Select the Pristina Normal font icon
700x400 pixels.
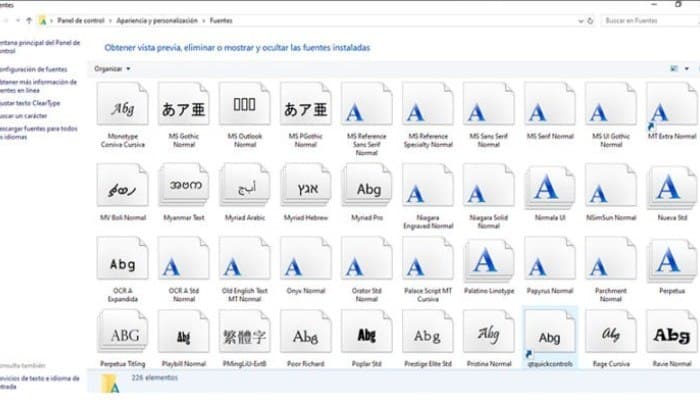pos(489,332)
